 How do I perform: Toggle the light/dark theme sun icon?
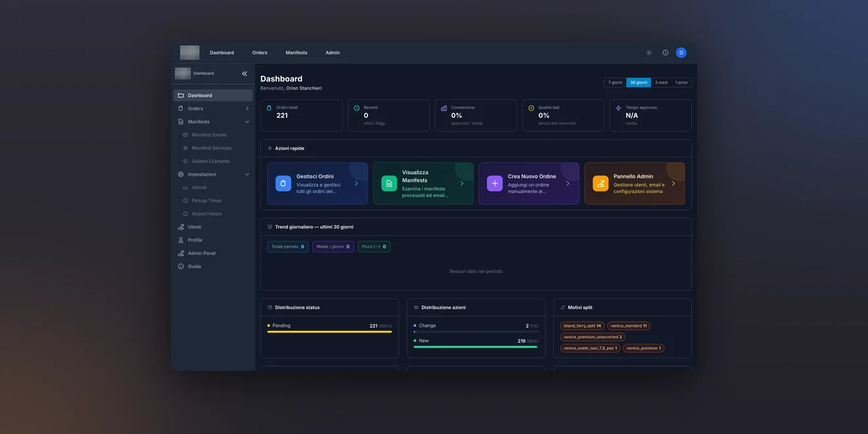(x=649, y=53)
